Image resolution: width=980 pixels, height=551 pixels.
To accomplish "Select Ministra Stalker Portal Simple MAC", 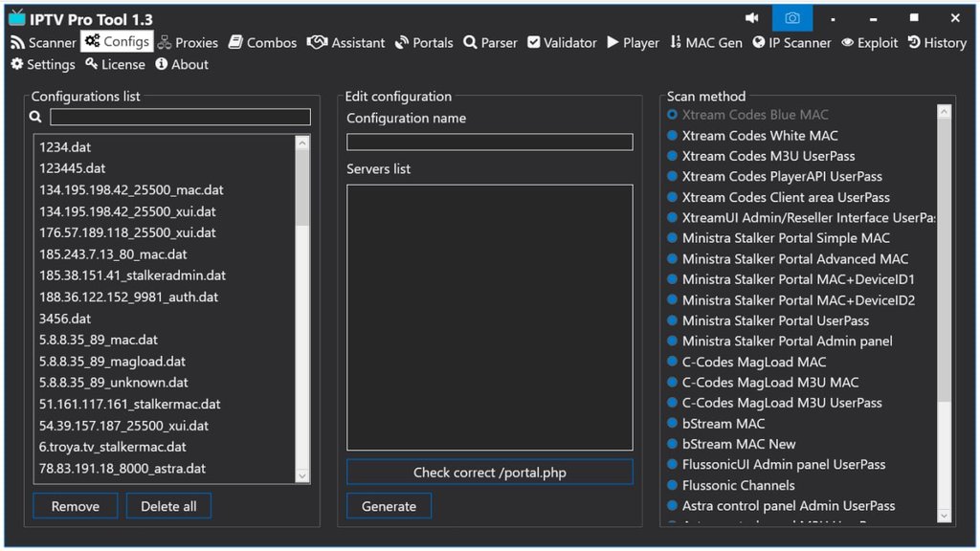I will pos(778,238).
